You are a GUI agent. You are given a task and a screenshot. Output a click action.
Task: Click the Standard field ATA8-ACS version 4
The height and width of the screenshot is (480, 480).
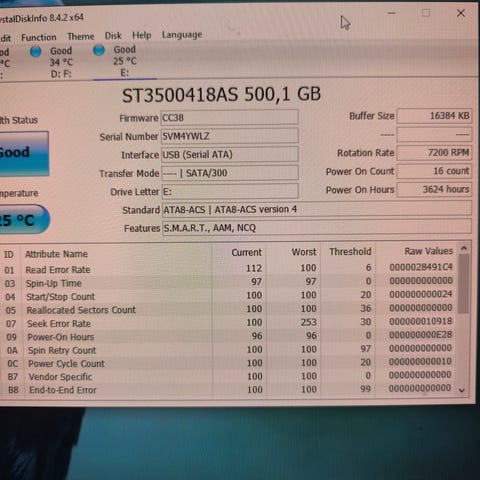[x=317, y=209]
